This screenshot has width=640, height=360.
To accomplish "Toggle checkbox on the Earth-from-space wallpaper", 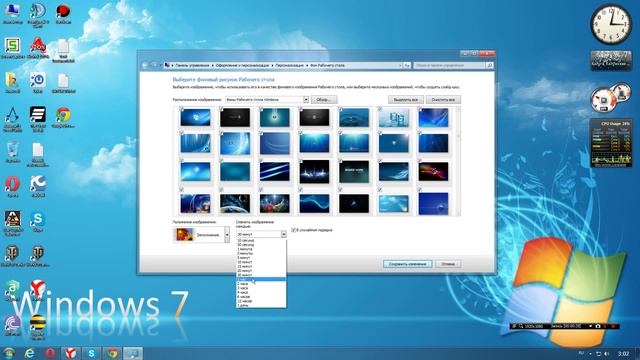I will pyautogui.click(x=222, y=190).
